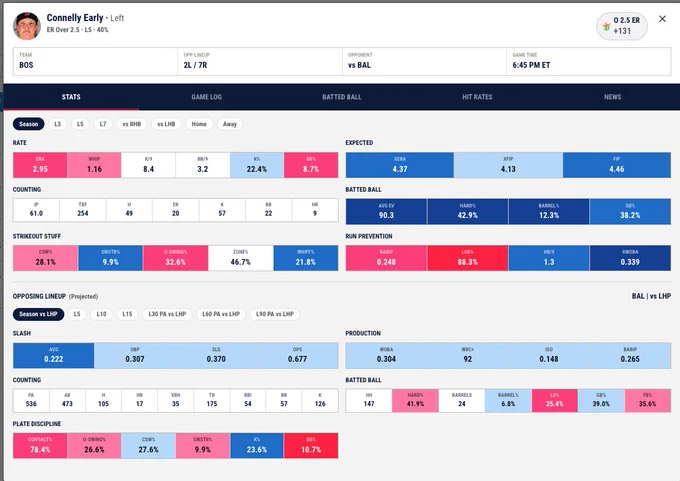Click the Whiff% 21.8% tile
The width and height of the screenshot is (680, 481).
tap(306, 258)
